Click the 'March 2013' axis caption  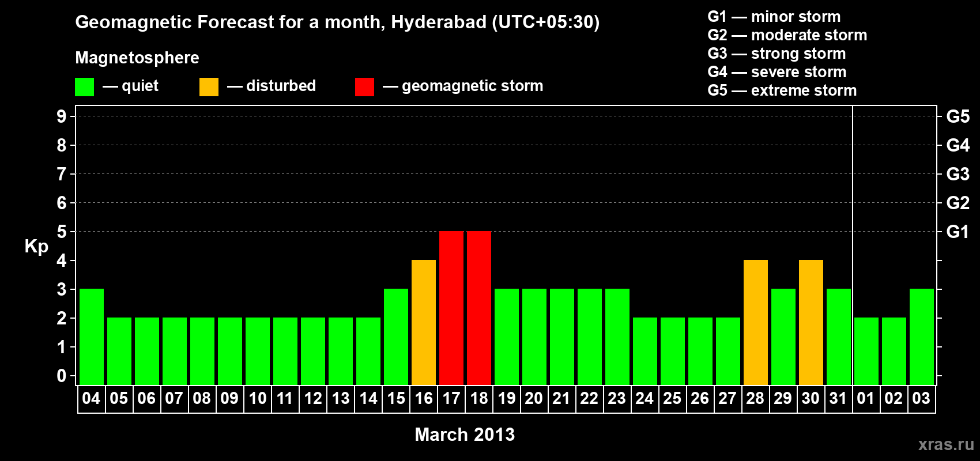(x=465, y=434)
